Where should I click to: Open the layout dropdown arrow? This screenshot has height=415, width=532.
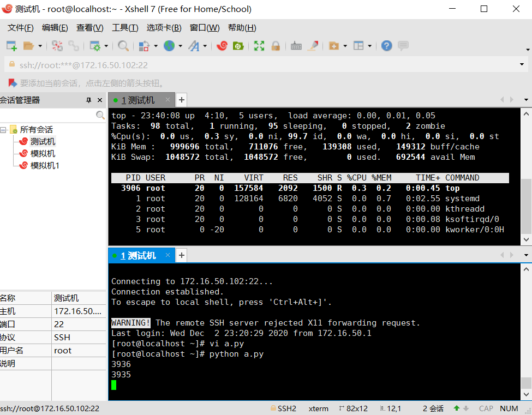pos(370,46)
